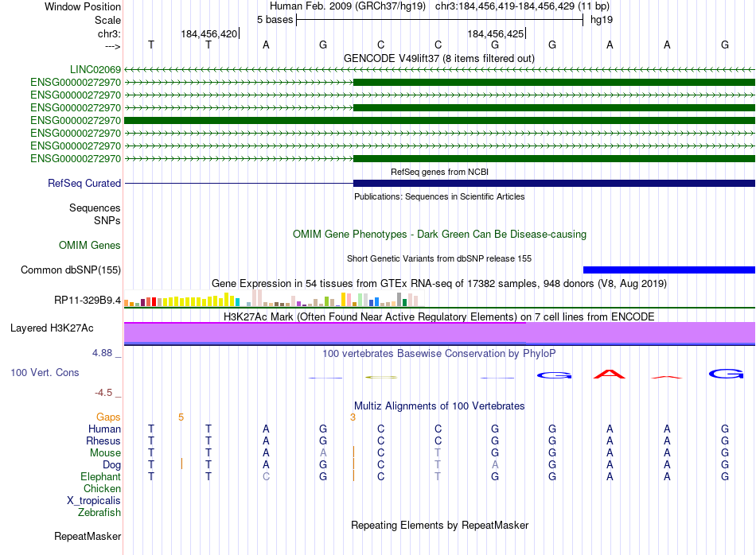Image resolution: width=756 pixels, height=555 pixels.
Task: Click the LINC02069 gene label
Action: [x=95, y=69]
